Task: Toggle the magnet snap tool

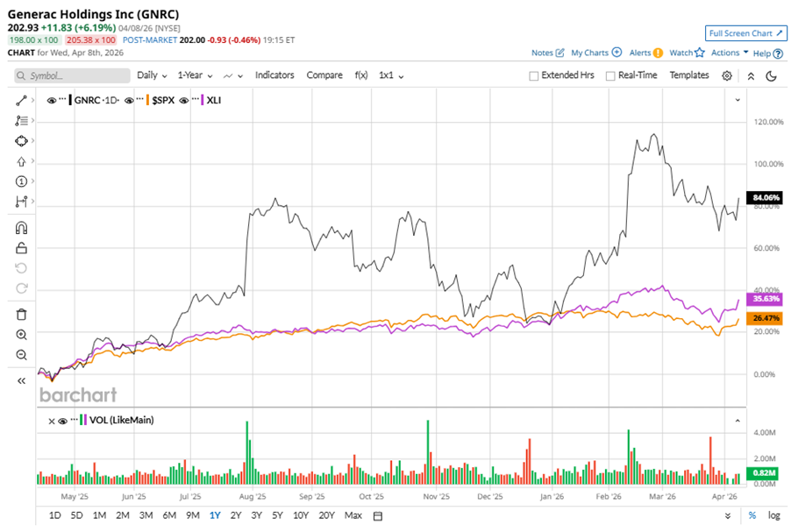Action: click(x=21, y=228)
